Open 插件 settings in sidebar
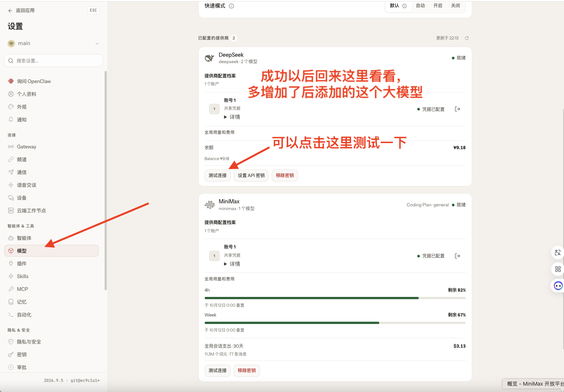Image resolution: width=564 pixels, height=392 pixels. pyautogui.click(x=52, y=263)
